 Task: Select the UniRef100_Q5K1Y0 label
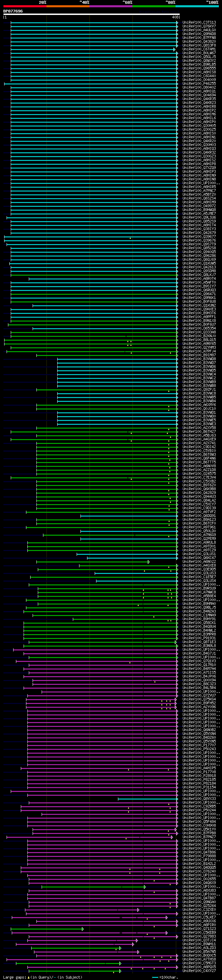click(x=199, y=829)
